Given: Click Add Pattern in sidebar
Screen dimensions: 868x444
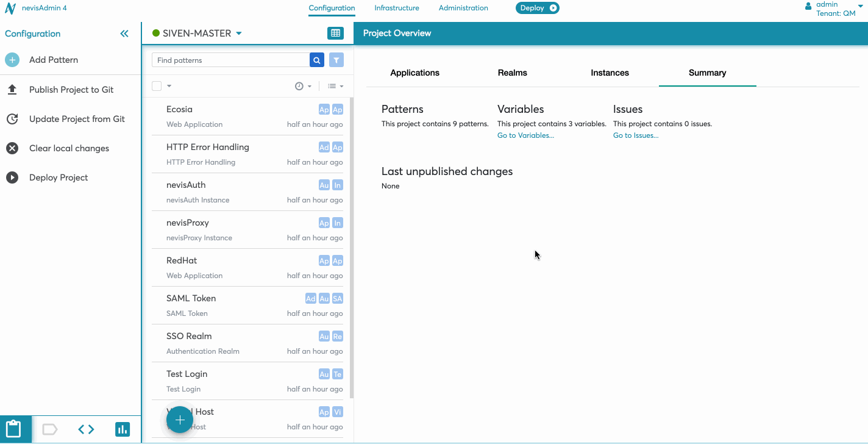Looking at the screenshot, I should point(54,60).
